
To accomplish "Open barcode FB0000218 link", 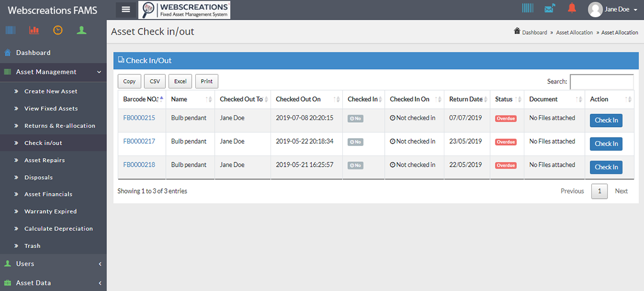I will point(139,165).
